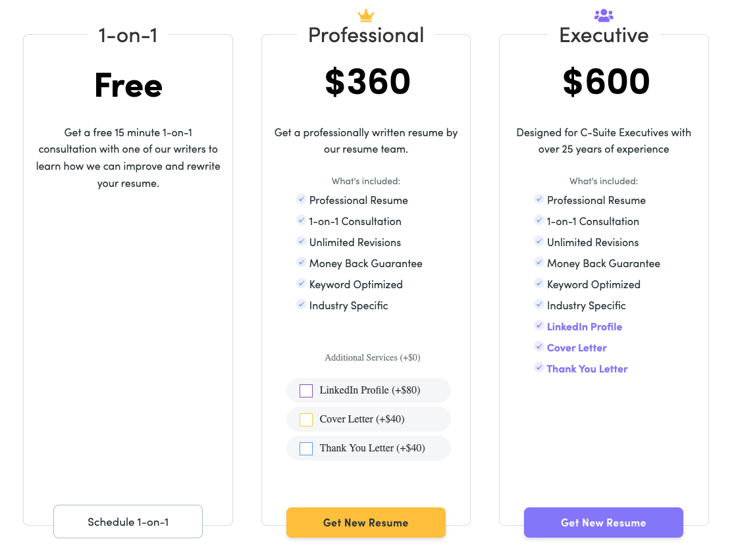The width and height of the screenshot is (736, 560).
Task: Tick the Cover Letter (+$40) checkbox
Action: [306, 419]
